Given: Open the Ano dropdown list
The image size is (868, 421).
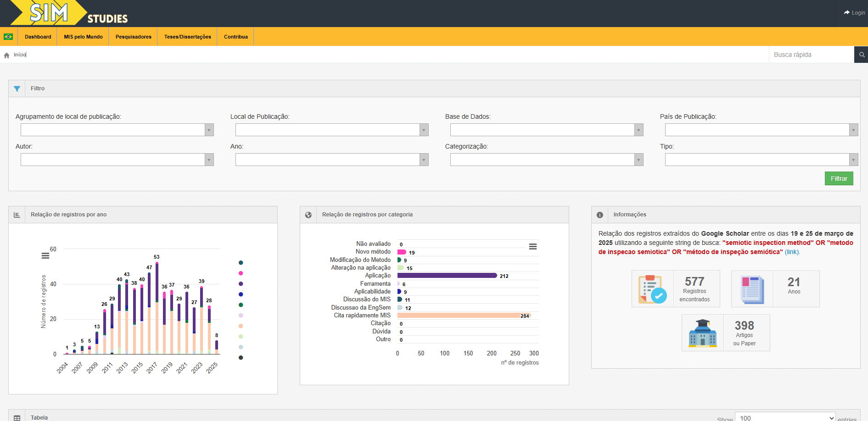Looking at the screenshot, I should (424, 160).
